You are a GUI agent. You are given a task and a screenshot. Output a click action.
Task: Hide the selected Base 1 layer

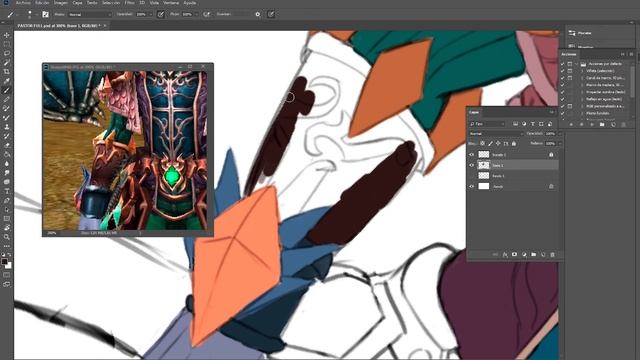pos(472,165)
